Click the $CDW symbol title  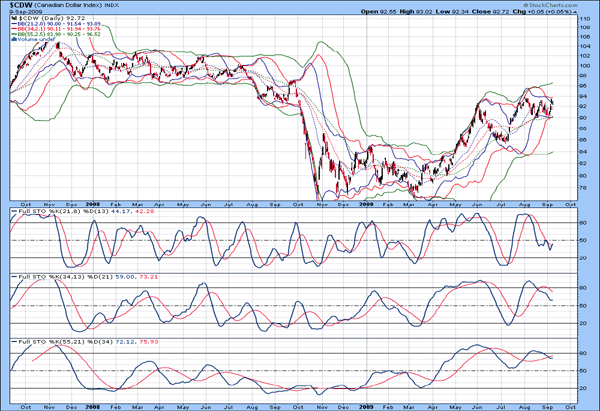click(21, 5)
